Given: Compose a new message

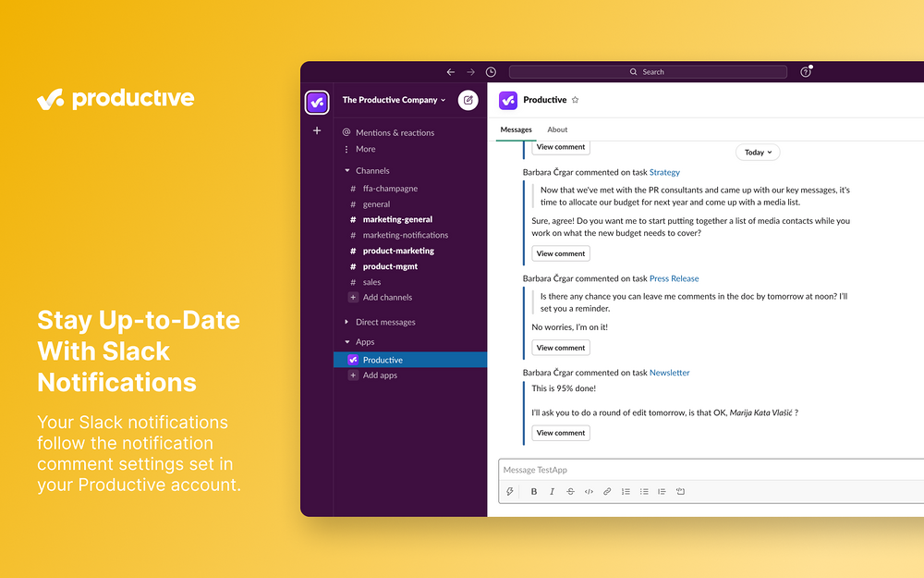Looking at the screenshot, I should tap(468, 100).
